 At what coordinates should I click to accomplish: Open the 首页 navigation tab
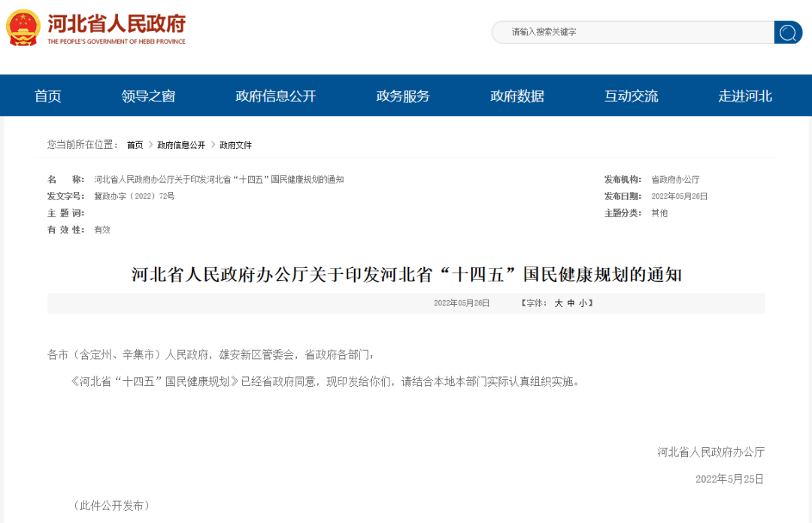pyautogui.click(x=47, y=96)
